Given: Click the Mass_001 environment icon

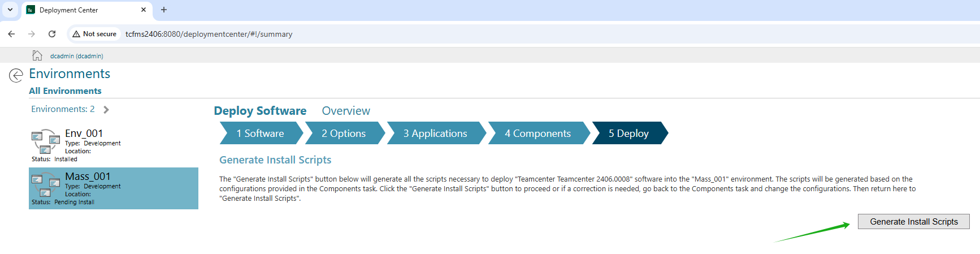Looking at the screenshot, I should 46,184.
